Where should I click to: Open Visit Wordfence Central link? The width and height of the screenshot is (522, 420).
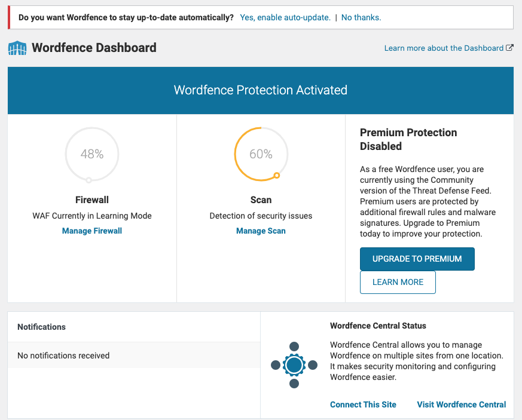(x=462, y=404)
